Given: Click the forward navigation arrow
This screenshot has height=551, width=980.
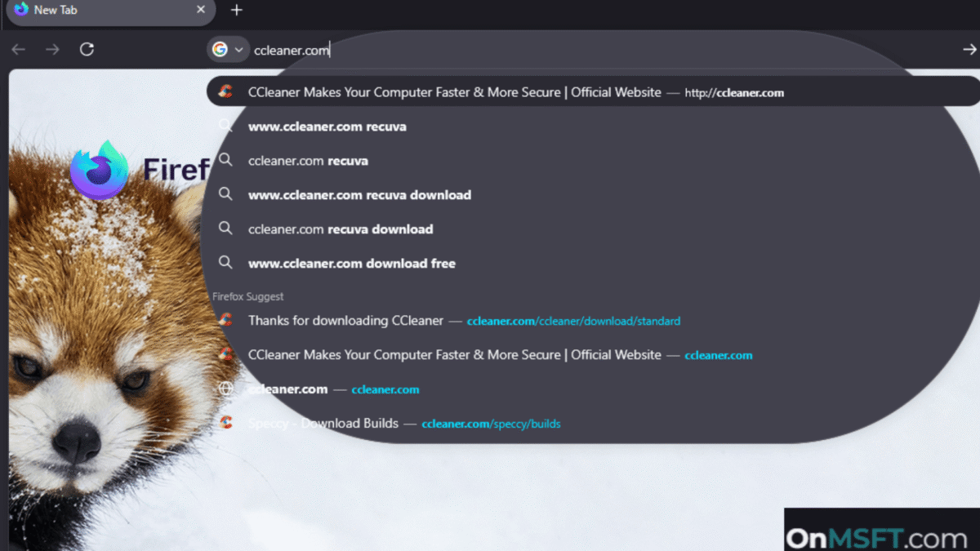Looking at the screenshot, I should click(x=52, y=49).
